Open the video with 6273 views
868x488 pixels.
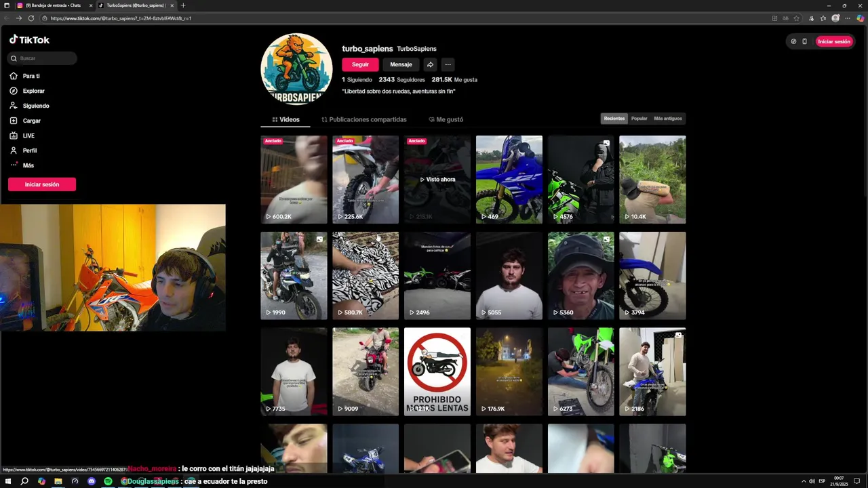[x=581, y=372]
